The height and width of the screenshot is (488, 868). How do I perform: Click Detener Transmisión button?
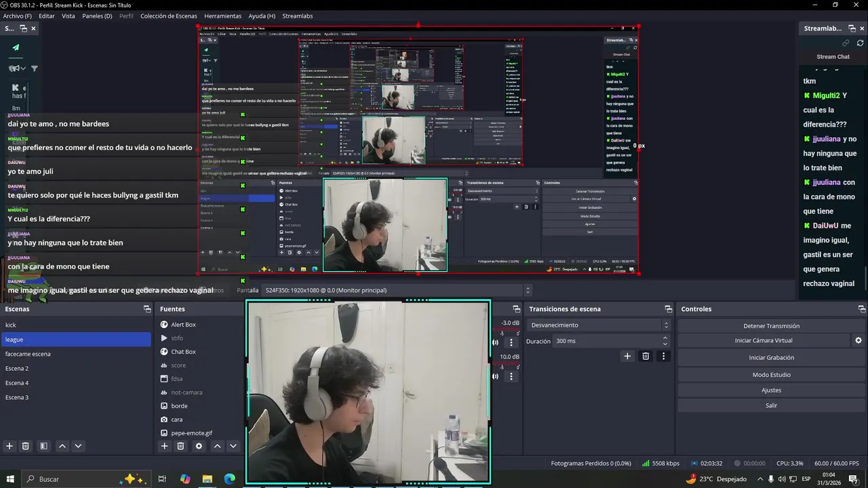[771, 326]
